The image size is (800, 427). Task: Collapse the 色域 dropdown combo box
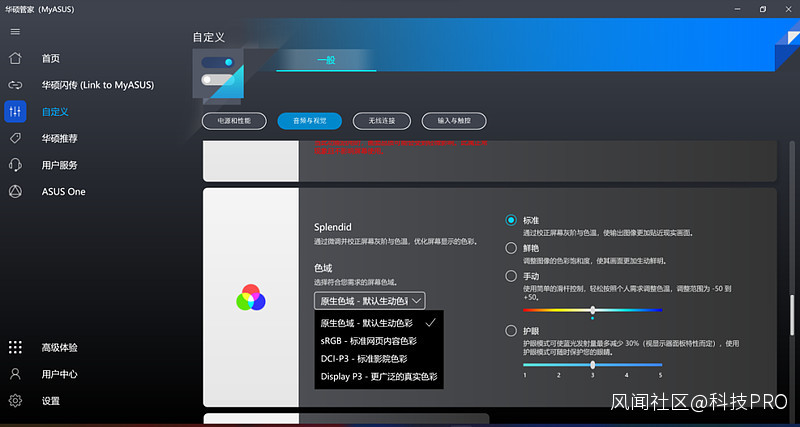pos(370,301)
